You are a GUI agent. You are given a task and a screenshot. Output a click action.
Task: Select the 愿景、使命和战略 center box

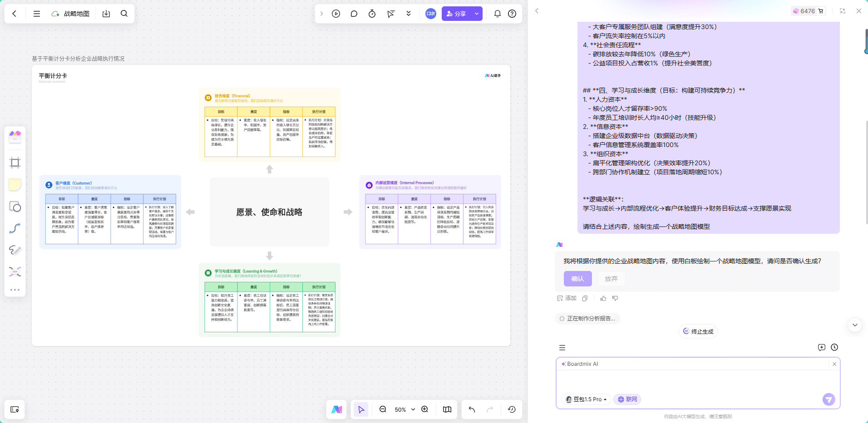[269, 212]
